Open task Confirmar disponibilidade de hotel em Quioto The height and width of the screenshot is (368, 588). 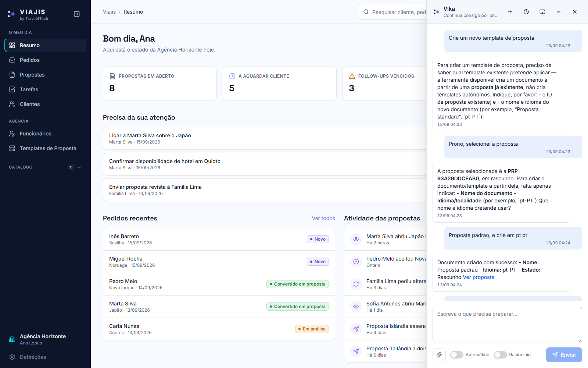pyautogui.click(x=265, y=164)
